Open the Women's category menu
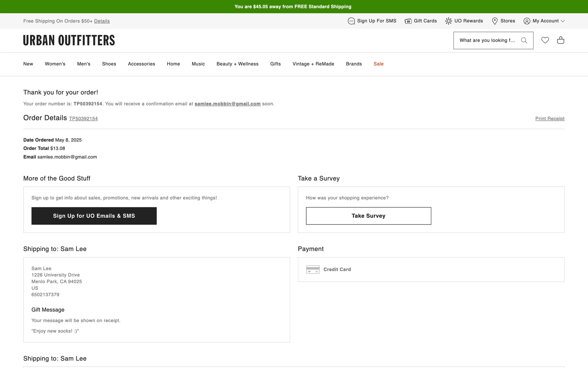Screen dimensions: 588x368 click(55, 64)
